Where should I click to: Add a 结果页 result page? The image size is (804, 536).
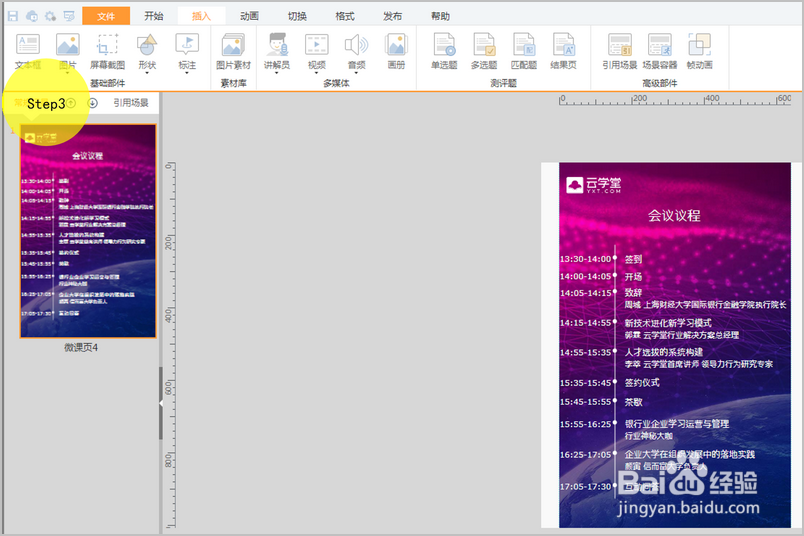564,51
